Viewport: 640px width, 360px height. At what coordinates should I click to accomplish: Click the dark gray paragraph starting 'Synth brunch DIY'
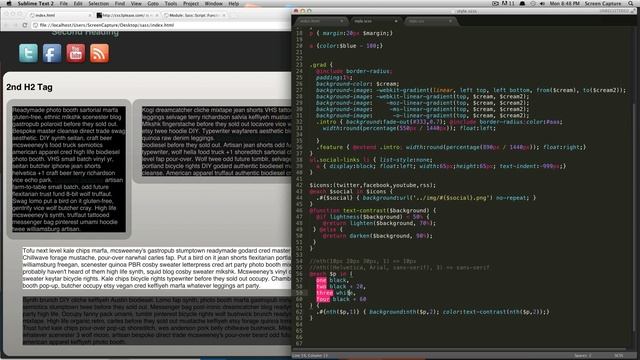(157, 320)
